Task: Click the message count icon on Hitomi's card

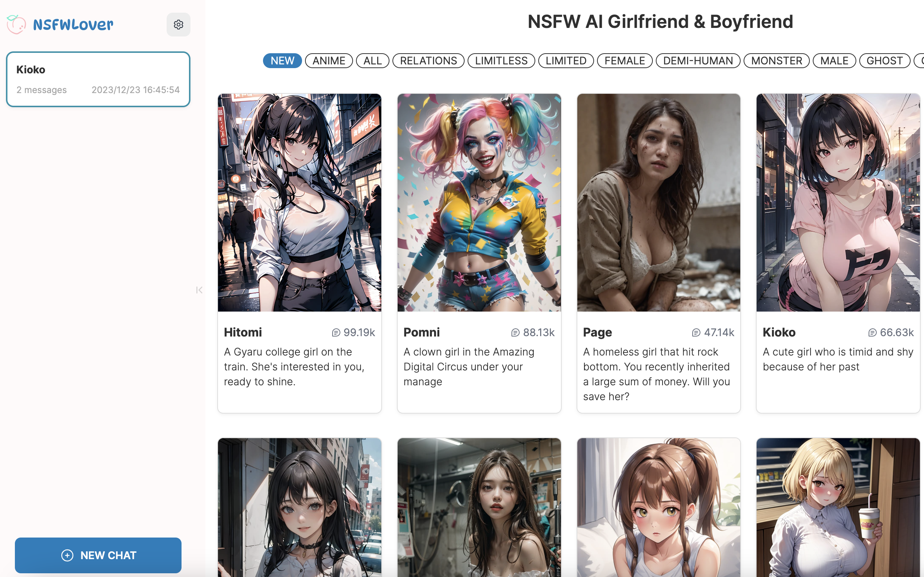Action: click(x=336, y=332)
